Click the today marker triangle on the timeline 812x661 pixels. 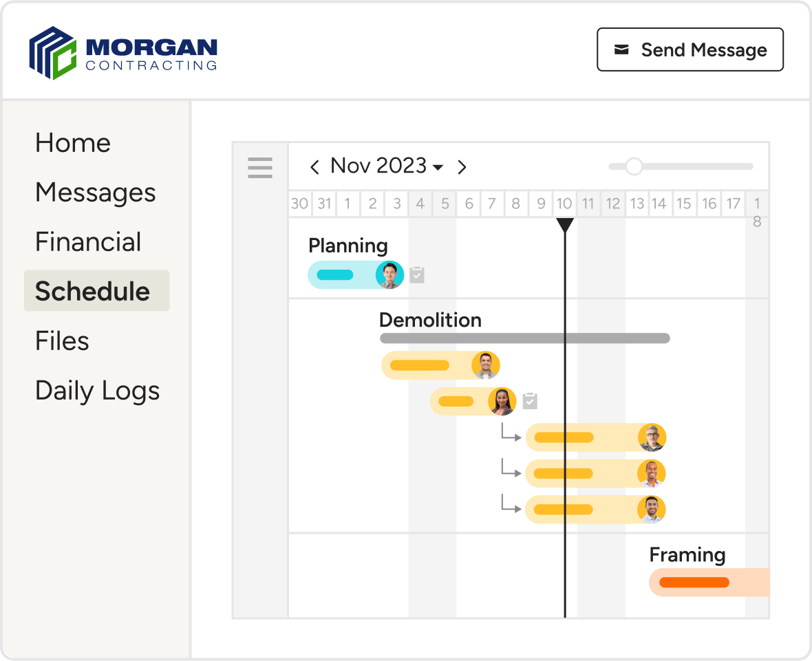click(565, 225)
